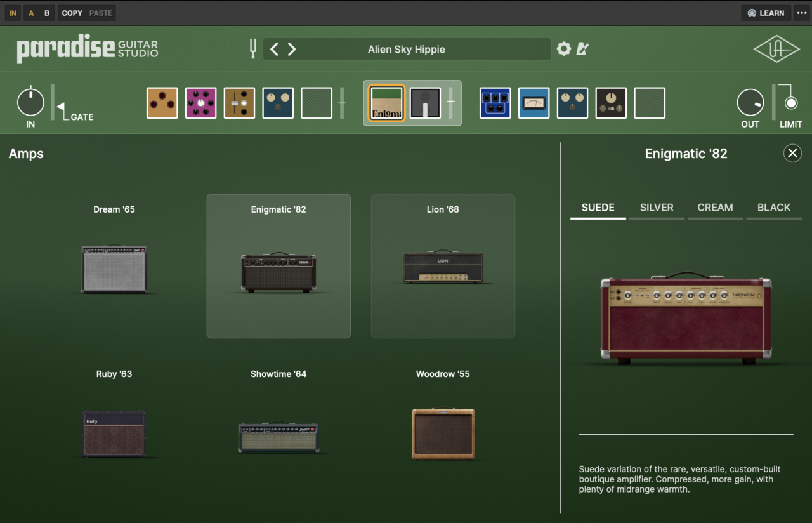Close the Enigmatic '82 detail panel

[792, 153]
